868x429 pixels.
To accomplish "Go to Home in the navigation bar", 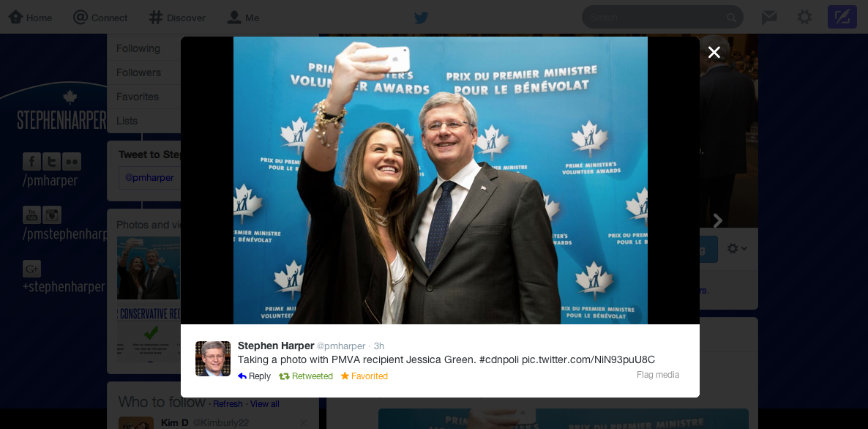I will [x=31, y=18].
